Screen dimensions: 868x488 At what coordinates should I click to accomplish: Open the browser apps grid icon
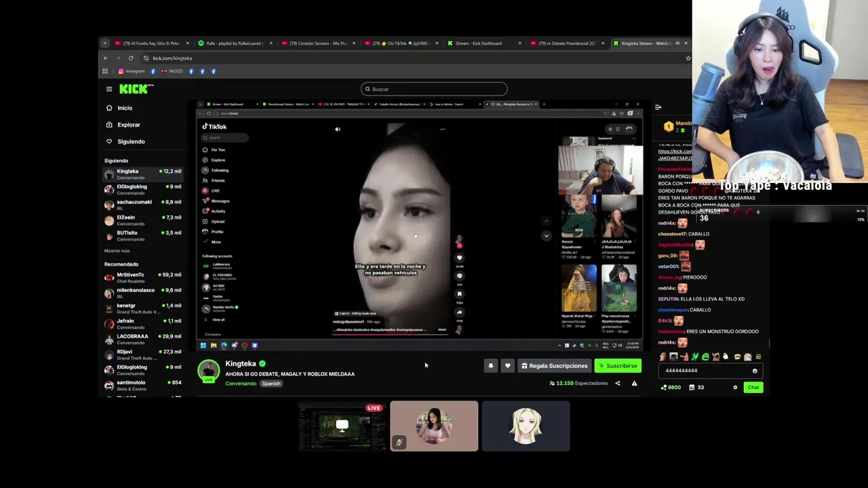(105, 71)
